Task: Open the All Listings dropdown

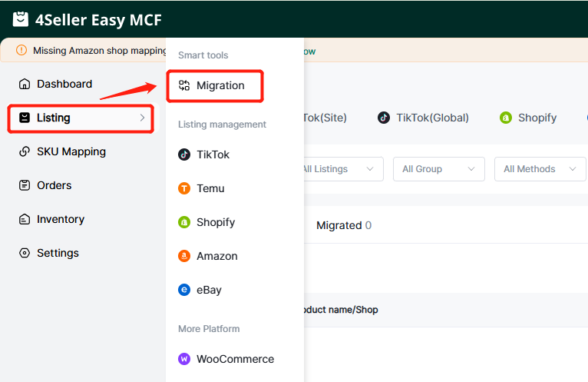Action: click(x=338, y=169)
